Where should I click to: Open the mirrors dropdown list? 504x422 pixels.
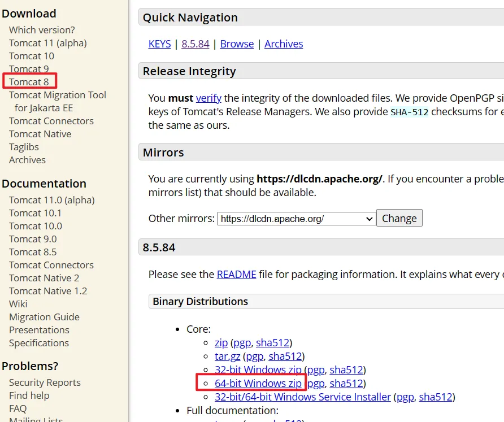pos(296,219)
